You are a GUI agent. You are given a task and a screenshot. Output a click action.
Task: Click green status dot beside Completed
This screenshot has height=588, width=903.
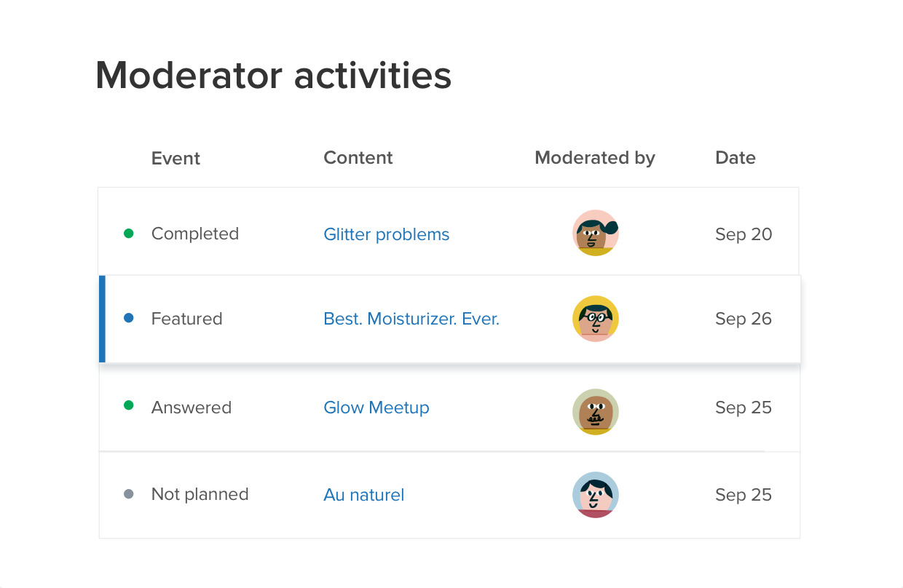pyautogui.click(x=129, y=234)
